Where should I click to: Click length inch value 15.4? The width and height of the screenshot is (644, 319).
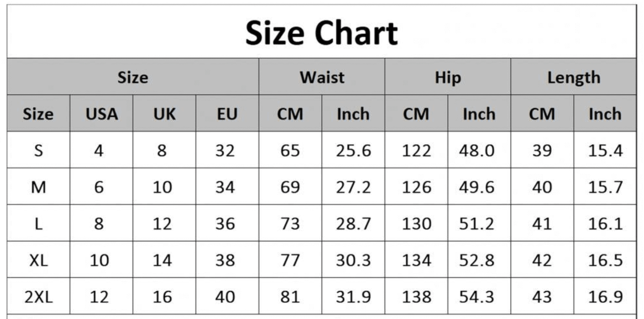point(605,151)
